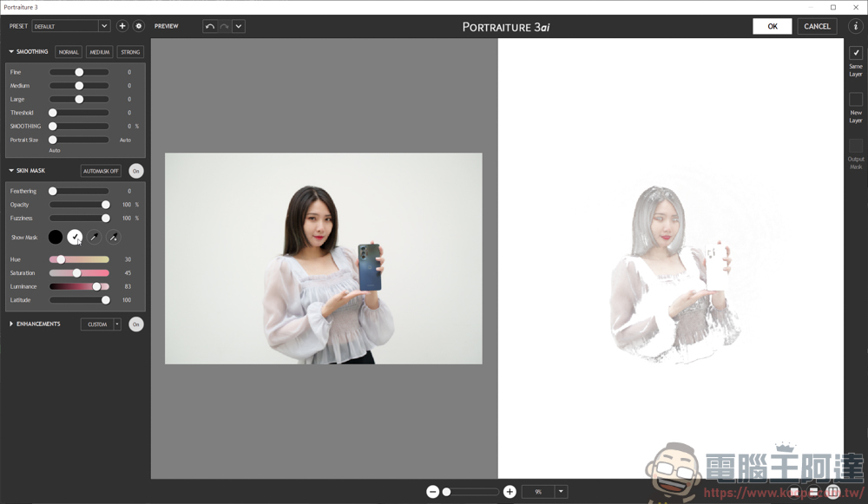Enable the New Layer checkbox
Viewport: 868px width, 504px height.
pos(856,100)
